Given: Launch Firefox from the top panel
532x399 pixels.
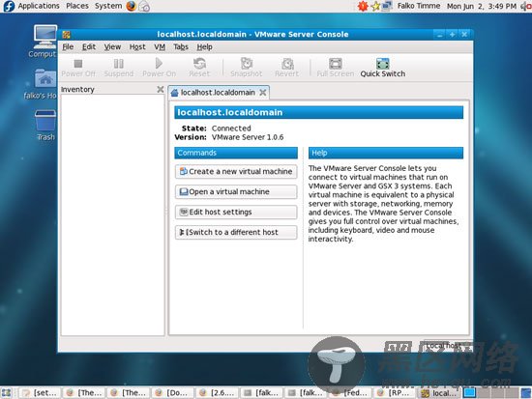Looking at the screenshot, I should pyautogui.click(x=132, y=6).
